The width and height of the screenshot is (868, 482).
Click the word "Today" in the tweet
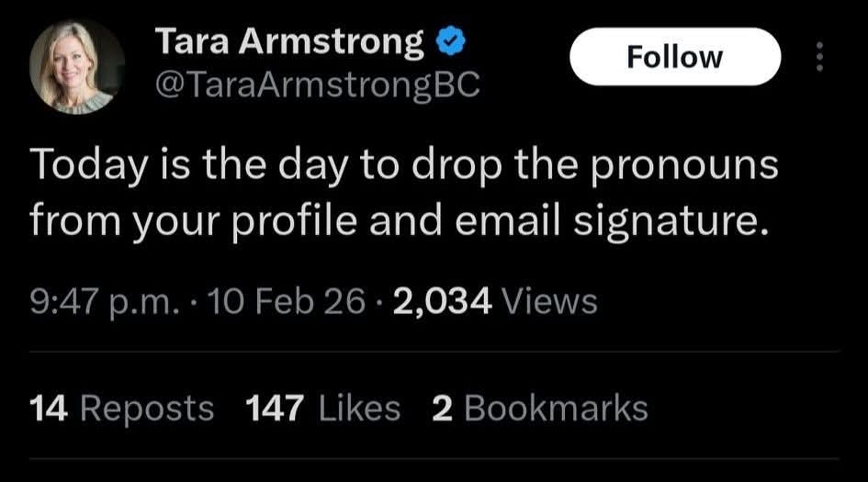pyautogui.click(x=88, y=166)
